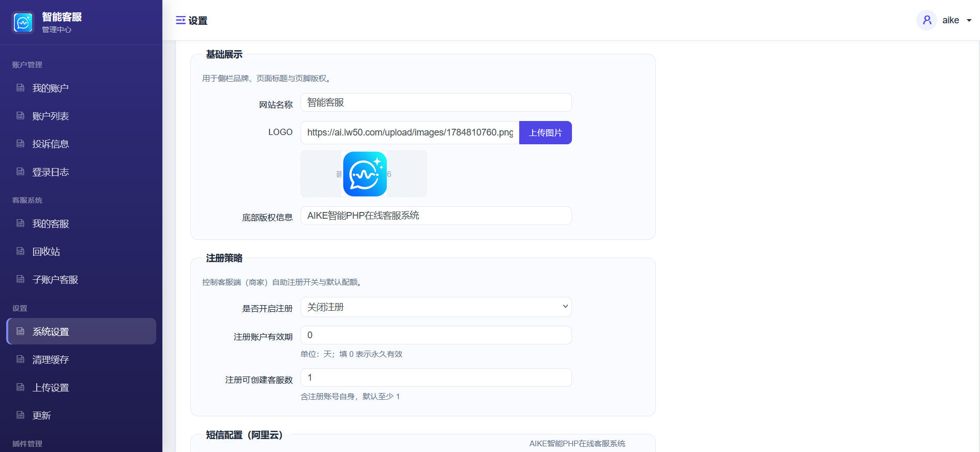Image resolution: width=980 pixels, height=452 pixels.
Task: Open 更新 menu entry
Action: click(x=81, y=415)
